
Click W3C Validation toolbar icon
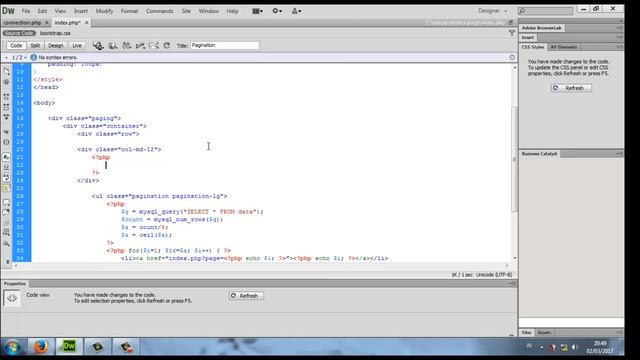(x=140, y=46)
